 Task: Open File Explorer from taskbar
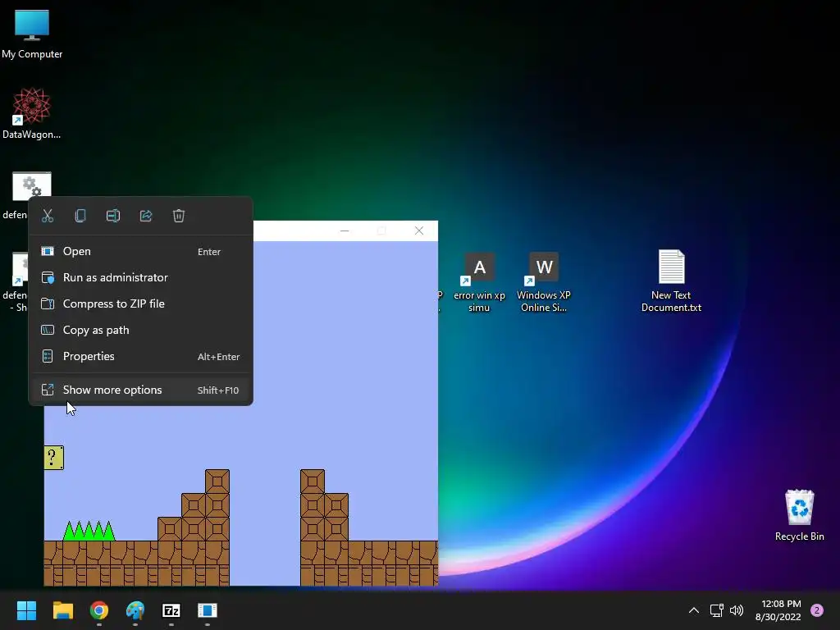click(62, 610)
